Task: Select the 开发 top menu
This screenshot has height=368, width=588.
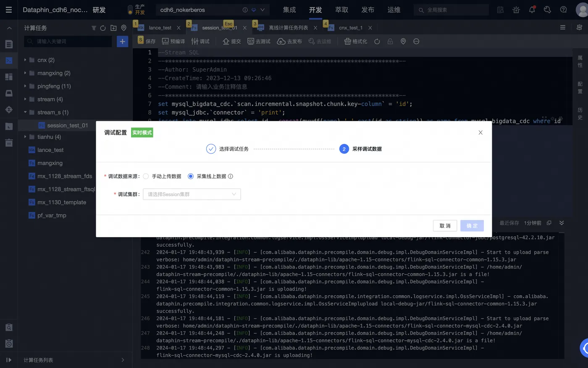Action: point(315,10)
